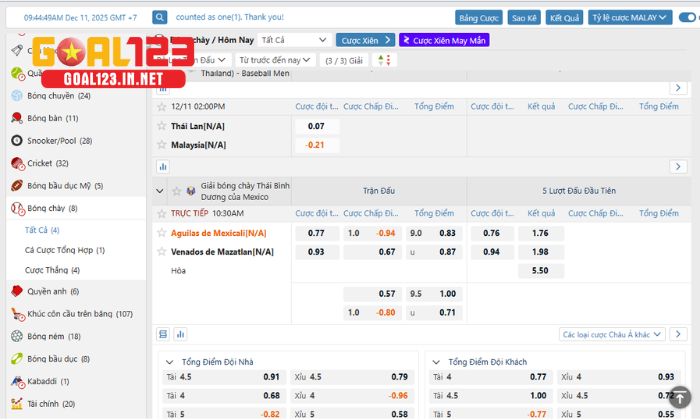The image size is (700, 420).
Task: Select Cược Thắng submenu under Bóng chày
Action: (52, 270)
